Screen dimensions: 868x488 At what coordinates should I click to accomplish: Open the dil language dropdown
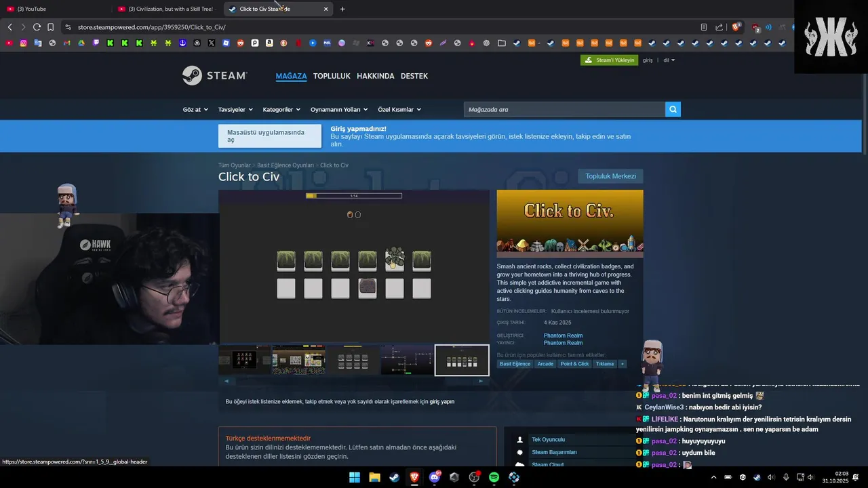click(669, 60)
